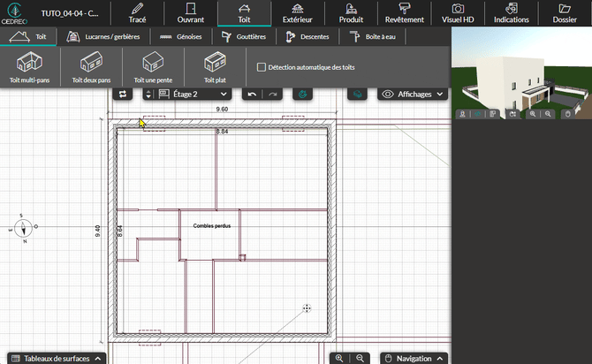This screenshot has height=364, width=592.
Task: Enable Détection automatique des toits checkbox
Action: point(261,67)
